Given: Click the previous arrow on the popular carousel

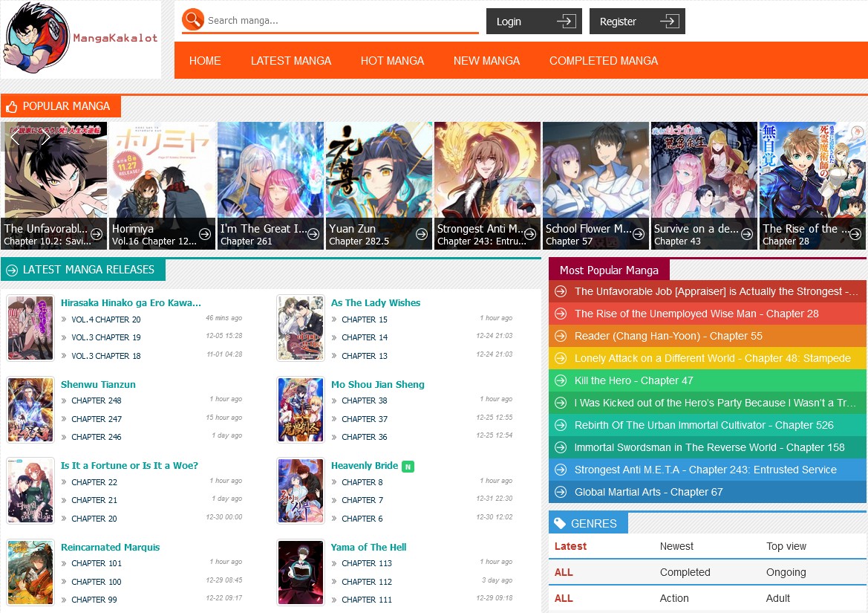Looking at the screenshot, I should click(15, 137).
